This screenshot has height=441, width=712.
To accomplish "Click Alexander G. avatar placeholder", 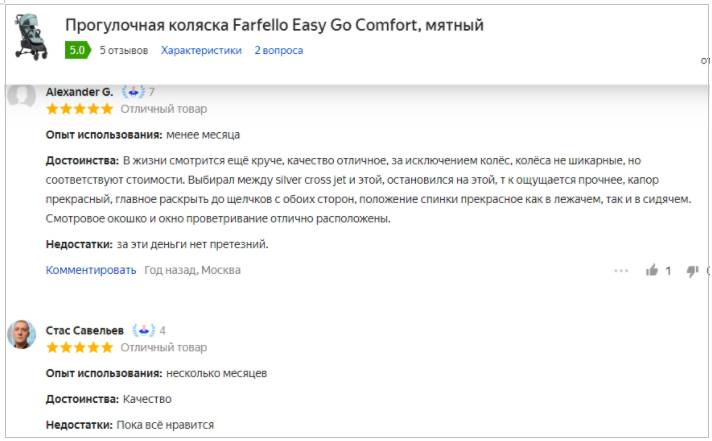I will (22, 95).
